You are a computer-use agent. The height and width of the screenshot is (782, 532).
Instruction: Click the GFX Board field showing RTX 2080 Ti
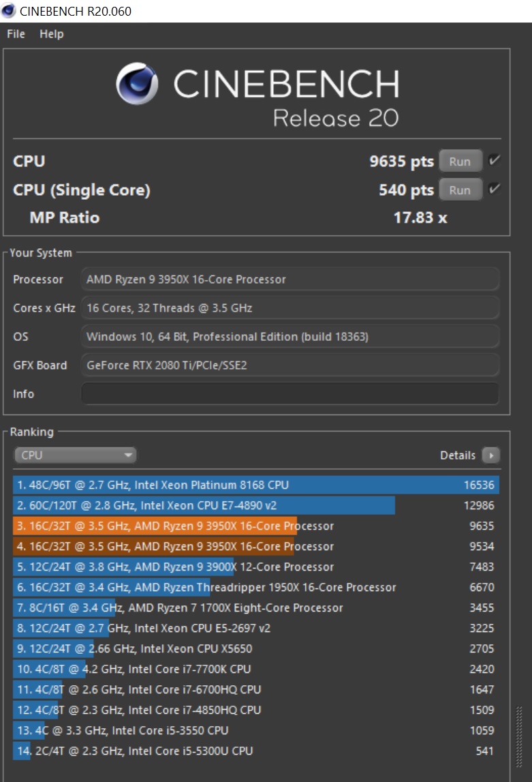290,365
